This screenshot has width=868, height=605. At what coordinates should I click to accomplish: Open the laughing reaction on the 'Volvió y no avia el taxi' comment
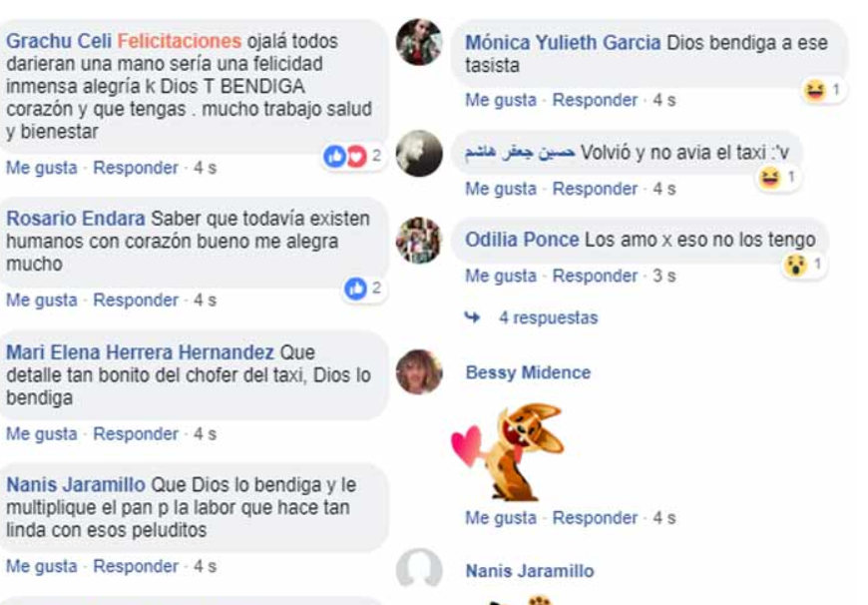pos(778,178)
